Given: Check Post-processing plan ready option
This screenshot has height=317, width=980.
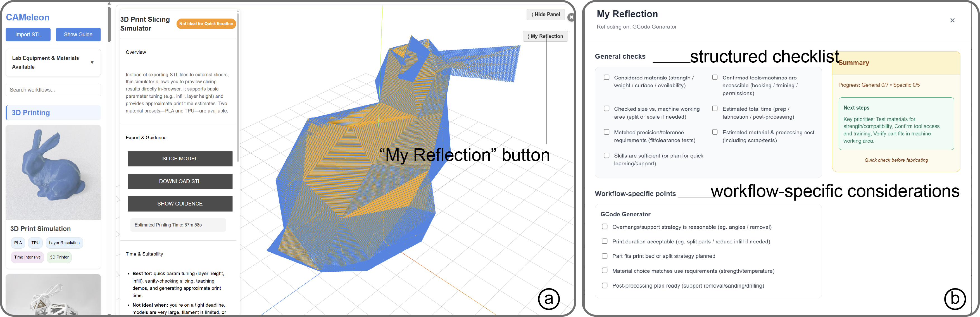Looking at the screenshot, I should click(x=605, y=285).
